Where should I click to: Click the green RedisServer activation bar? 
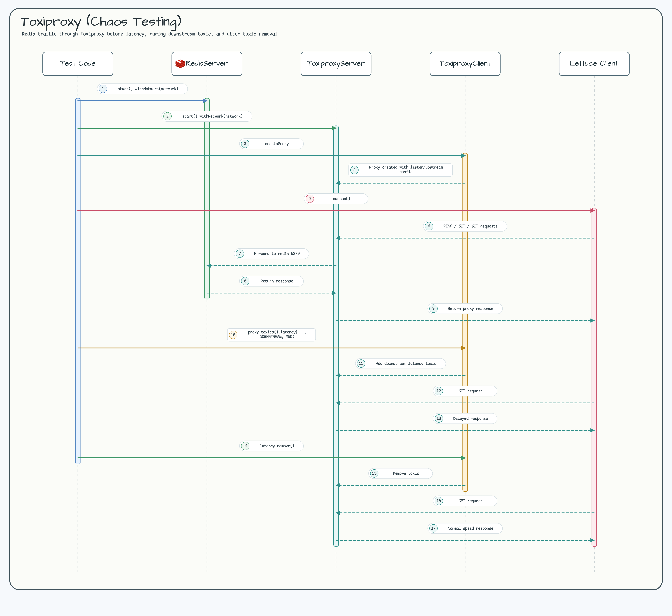click(x=207, y=199)
